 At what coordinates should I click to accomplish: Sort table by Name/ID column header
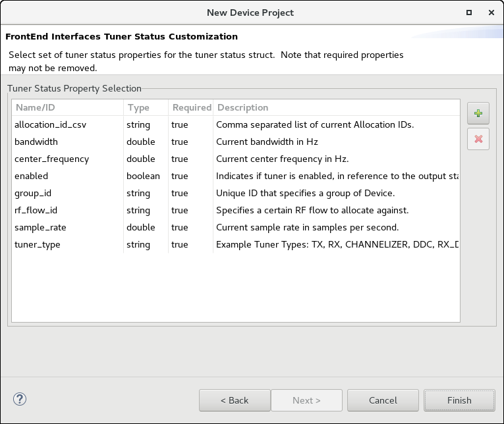click(x=67, y=107)
